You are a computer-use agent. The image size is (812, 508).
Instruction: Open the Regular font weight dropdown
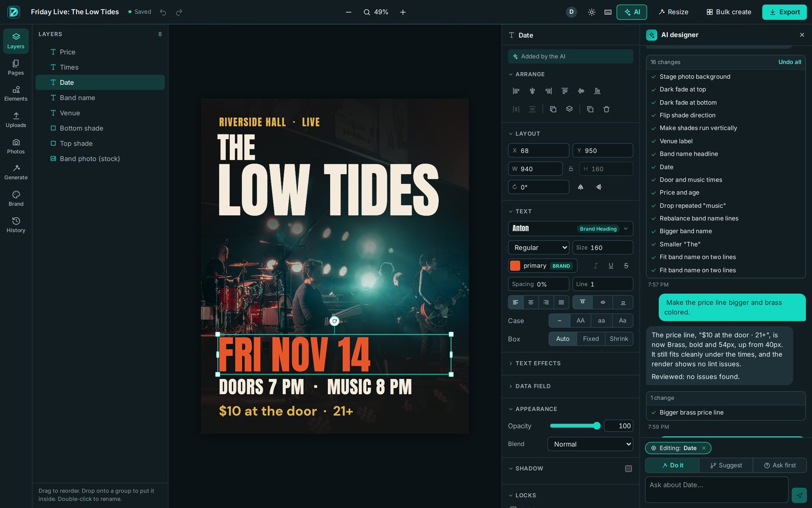[x=538, y=247]
